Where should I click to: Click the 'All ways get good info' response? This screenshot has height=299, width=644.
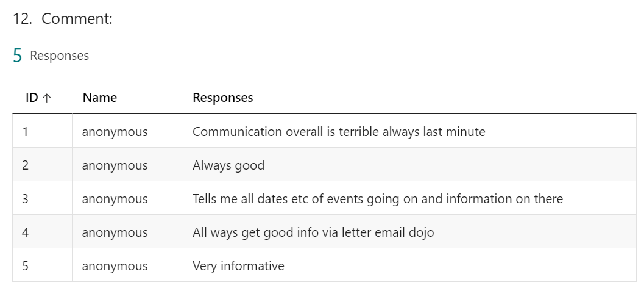point(313,232)
